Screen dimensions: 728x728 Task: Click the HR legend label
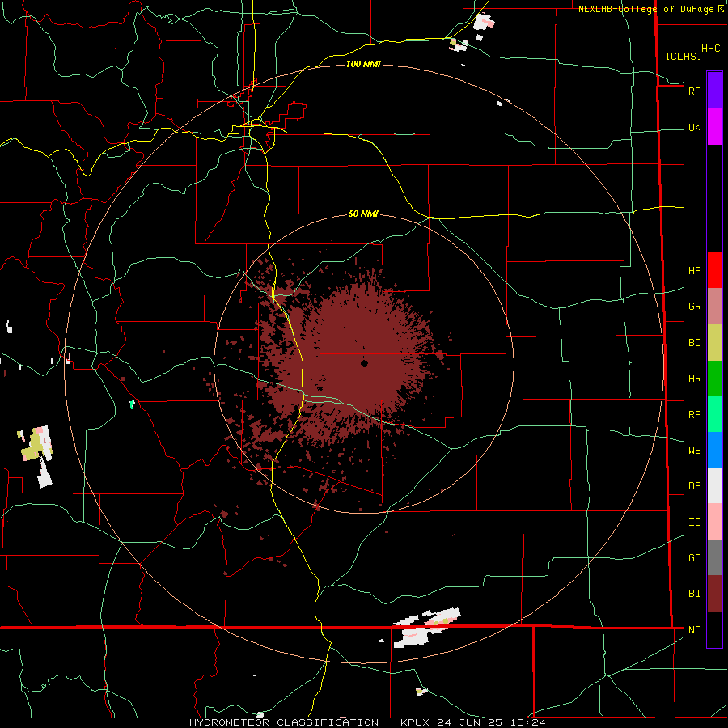(694, 379)
